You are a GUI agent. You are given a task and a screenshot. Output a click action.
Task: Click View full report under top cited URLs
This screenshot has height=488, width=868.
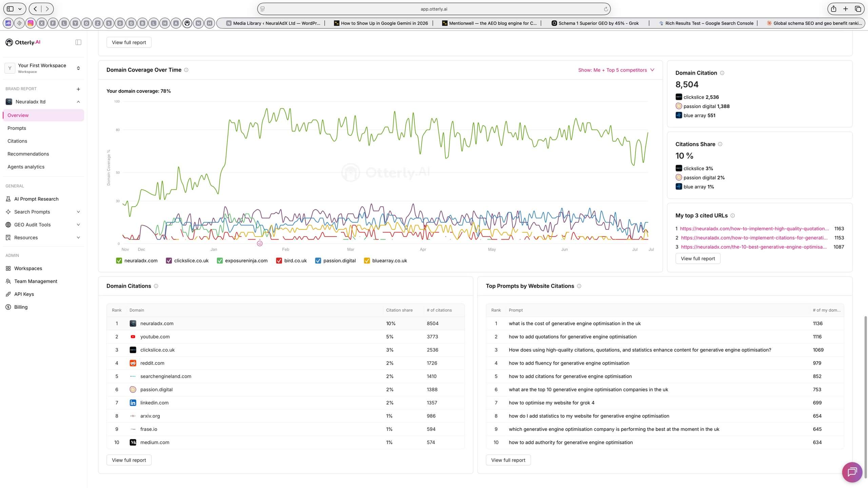click(698, 259)
